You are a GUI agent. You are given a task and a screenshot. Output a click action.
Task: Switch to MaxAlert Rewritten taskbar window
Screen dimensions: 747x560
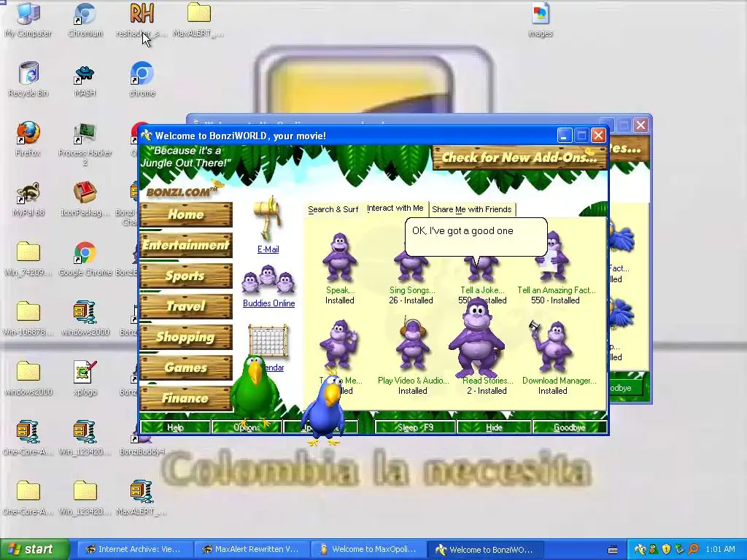250,549
